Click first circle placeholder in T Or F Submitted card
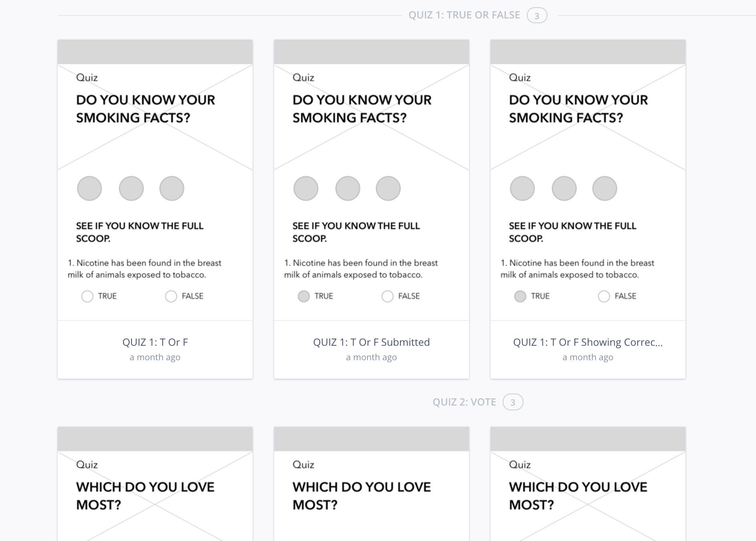Screen dimensions: 756x541 point(306,188)
